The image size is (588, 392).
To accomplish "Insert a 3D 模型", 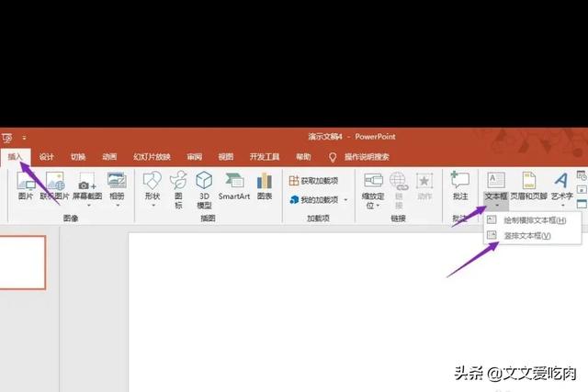I will (x=204, y=190).
